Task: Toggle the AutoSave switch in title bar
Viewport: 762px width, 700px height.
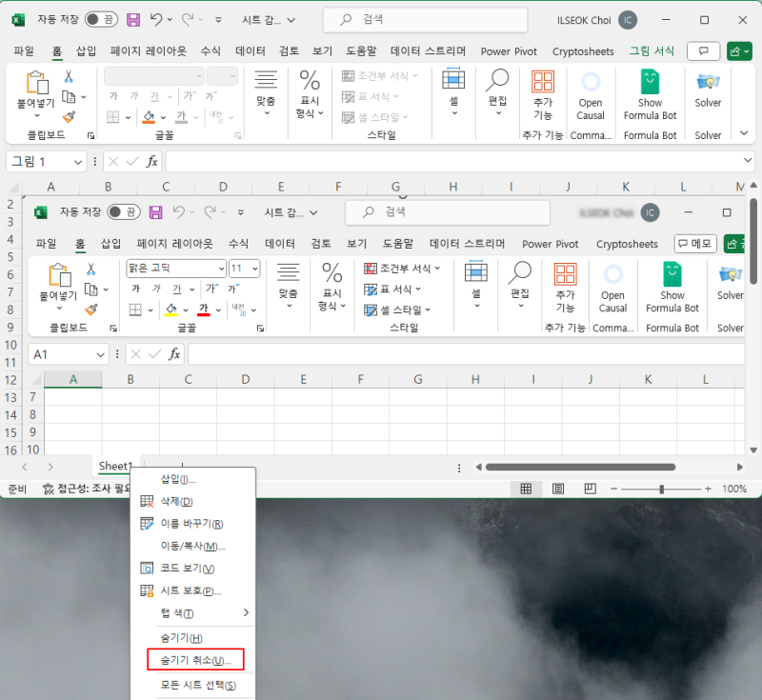Action: click(x=101, y=19)
